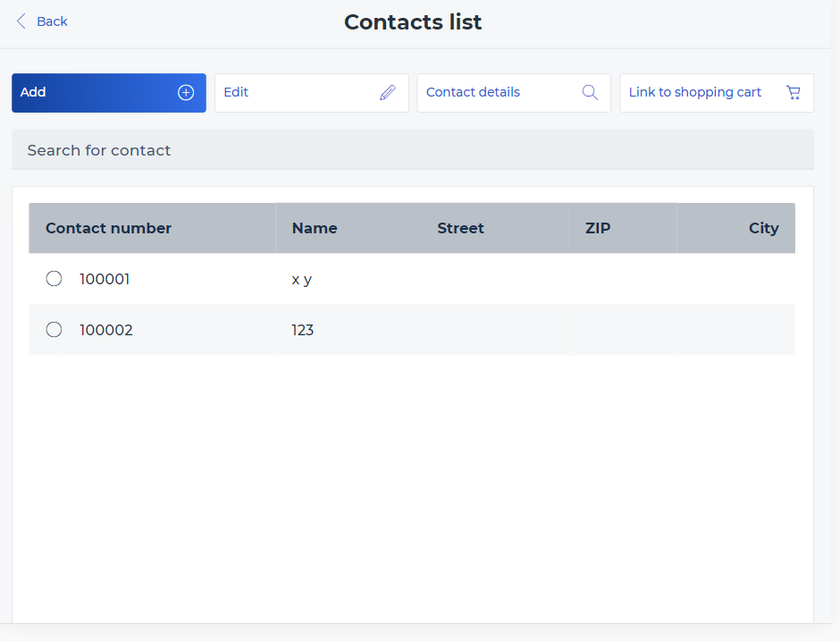Focus the Search for contact field

click(412, 150)
